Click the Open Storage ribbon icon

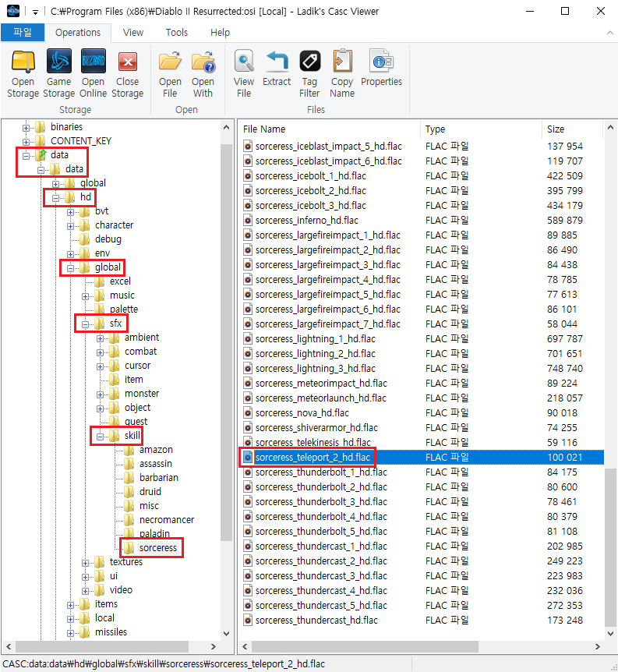23,61
